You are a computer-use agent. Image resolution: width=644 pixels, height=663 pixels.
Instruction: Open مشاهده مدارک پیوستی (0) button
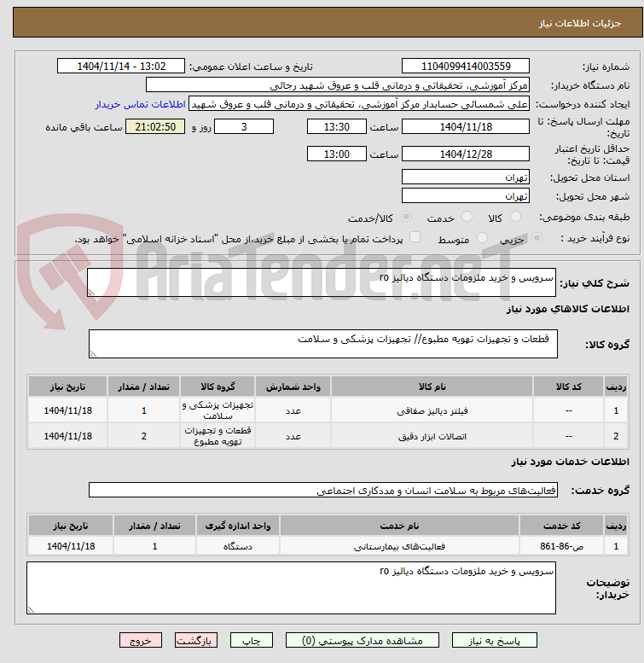coord(363,640)
